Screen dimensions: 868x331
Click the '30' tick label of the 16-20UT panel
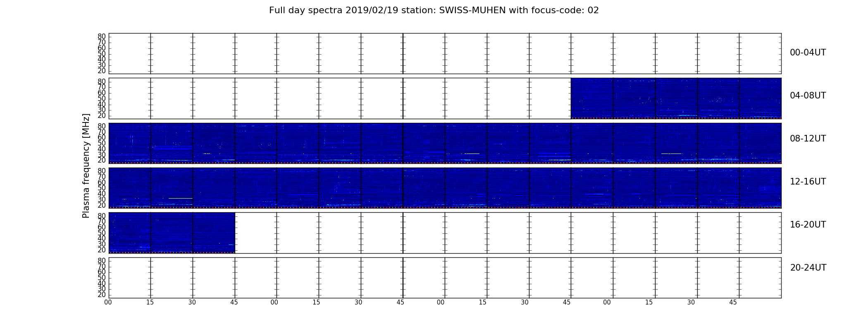[x=102, y=244]
